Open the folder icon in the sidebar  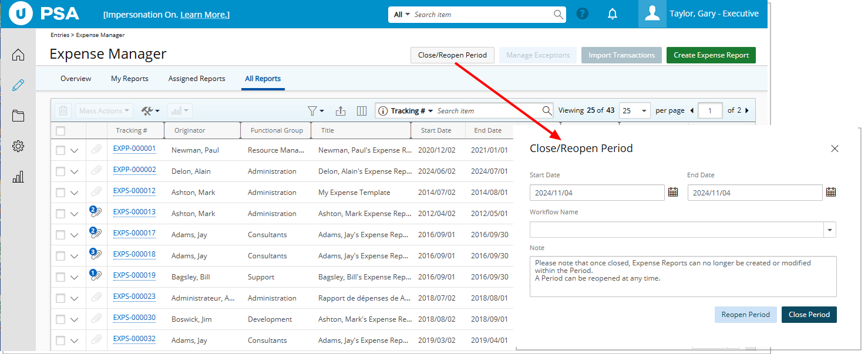18,116
